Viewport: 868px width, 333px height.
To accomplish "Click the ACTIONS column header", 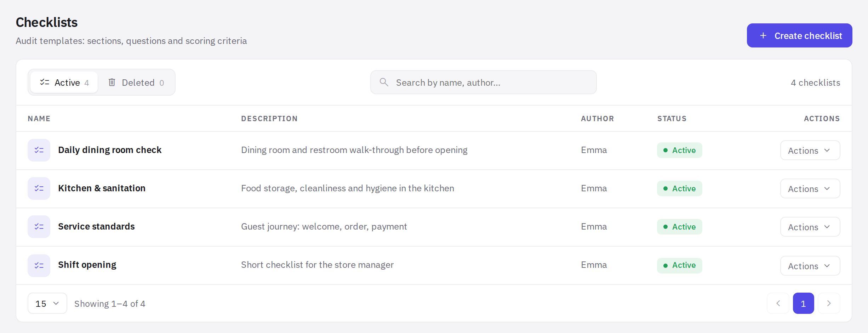I will (822, 119).
